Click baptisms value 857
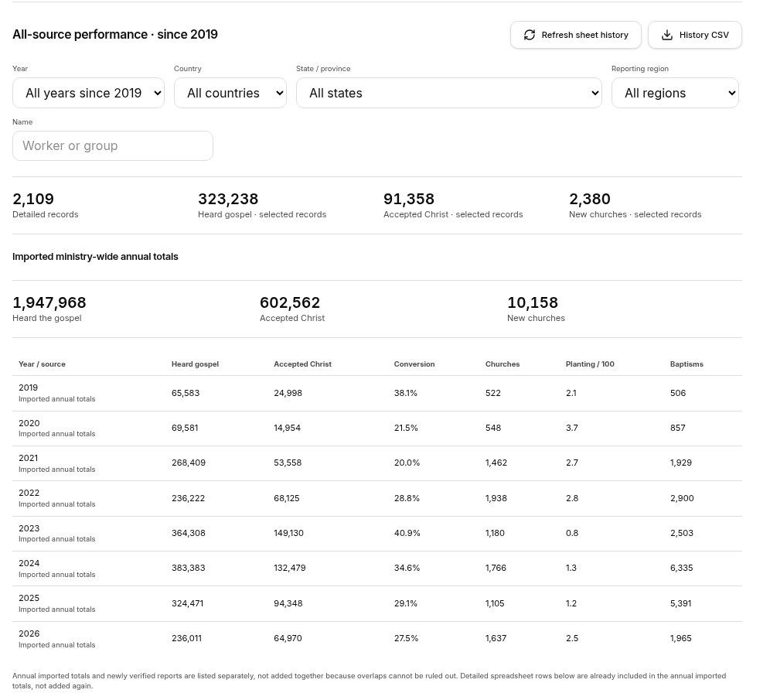Viewport: 770px width, 700px height. point(678,428)
